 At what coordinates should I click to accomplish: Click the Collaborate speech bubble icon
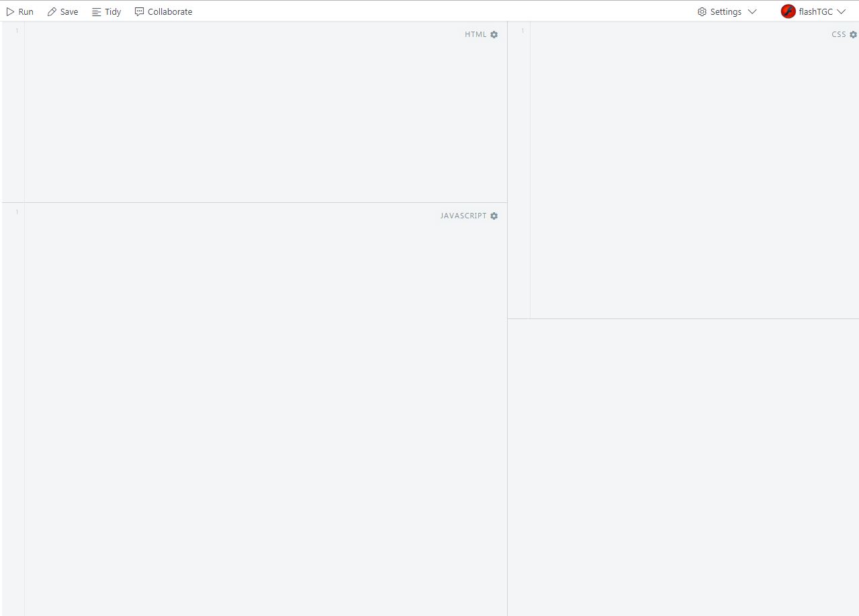(138, 11)
